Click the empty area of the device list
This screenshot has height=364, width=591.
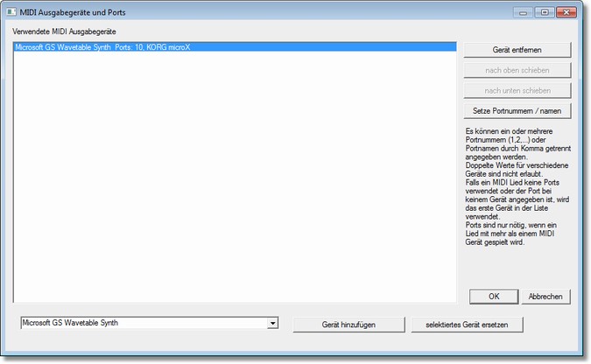[x=235, y=175]
